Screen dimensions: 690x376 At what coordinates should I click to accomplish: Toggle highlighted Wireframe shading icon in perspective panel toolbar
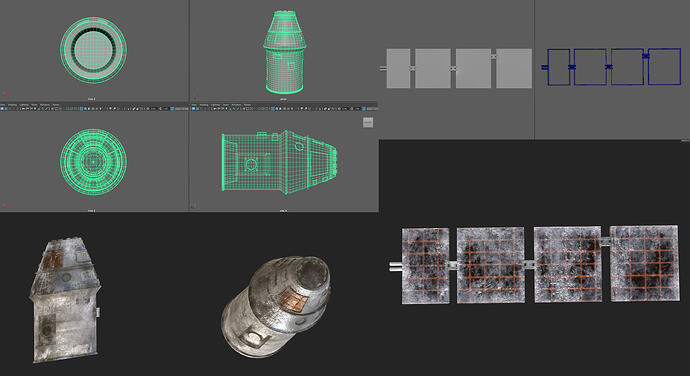pyautogui.click(x=272, y=109)
